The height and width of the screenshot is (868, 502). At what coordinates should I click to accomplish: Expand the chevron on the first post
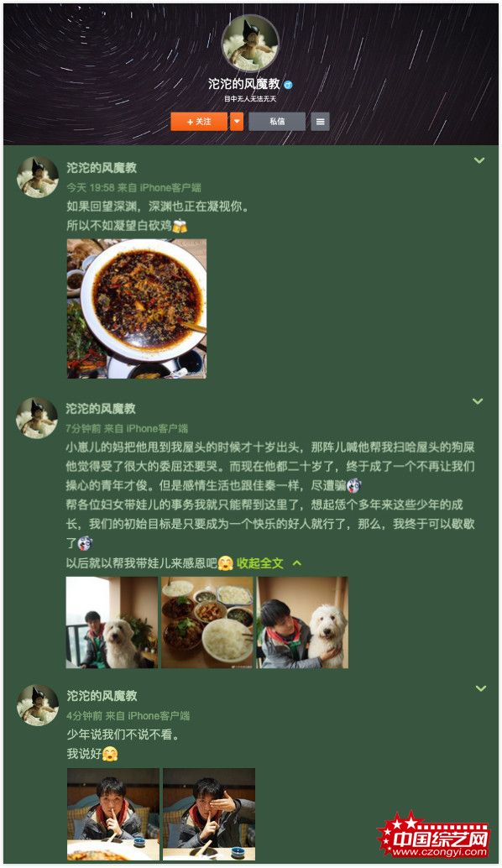pyautogui.click(x=479, y=160)
